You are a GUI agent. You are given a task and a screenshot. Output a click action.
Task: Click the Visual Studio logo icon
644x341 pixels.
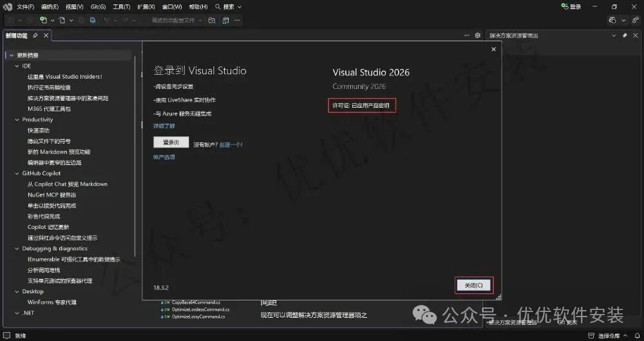coord(7,7)
